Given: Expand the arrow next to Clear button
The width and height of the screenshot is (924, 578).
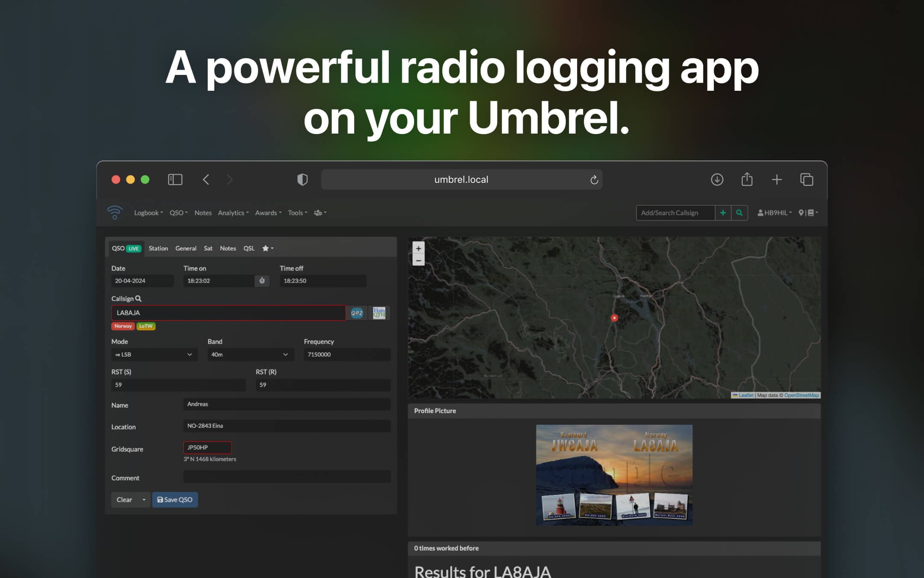Looking at the screenshot, I should pos(144,500).
